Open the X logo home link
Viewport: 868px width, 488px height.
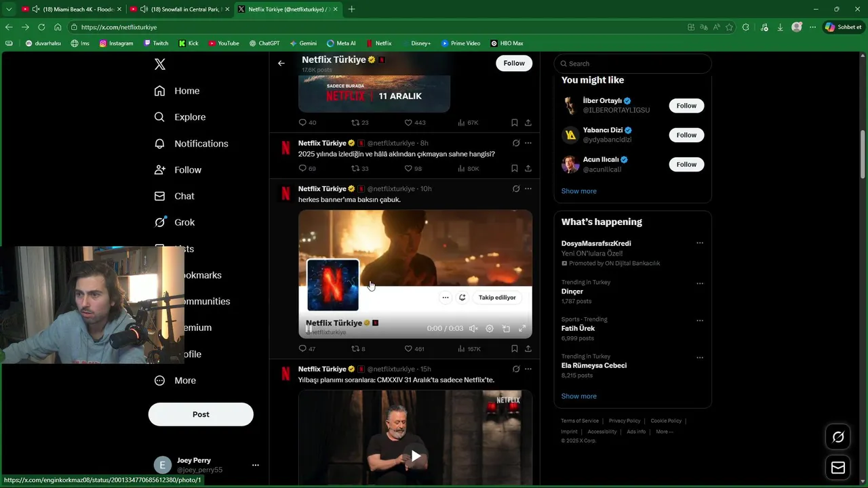[x=160, y=64]
